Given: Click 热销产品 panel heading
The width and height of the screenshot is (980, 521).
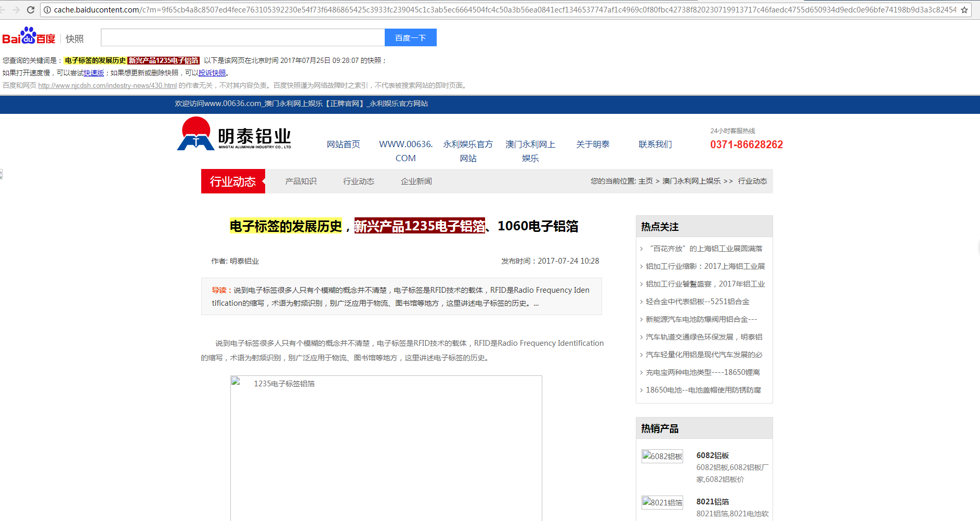Looking at the screenshot, I should click(660, 428).
